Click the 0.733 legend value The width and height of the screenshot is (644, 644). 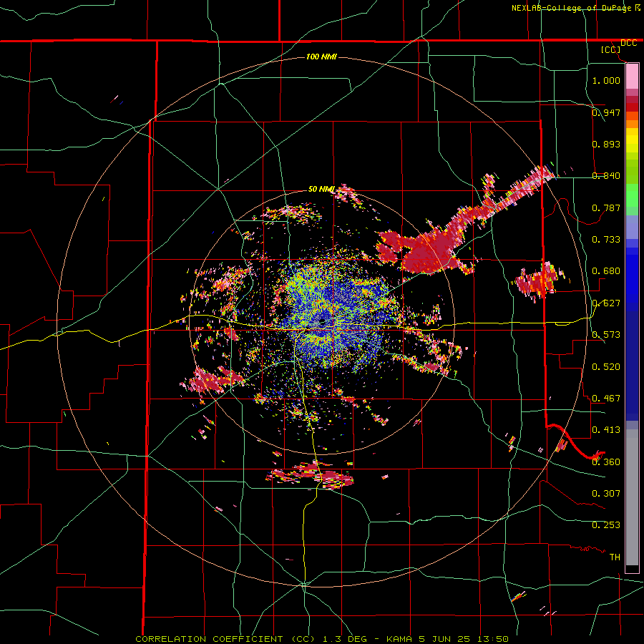click(606, 240)
